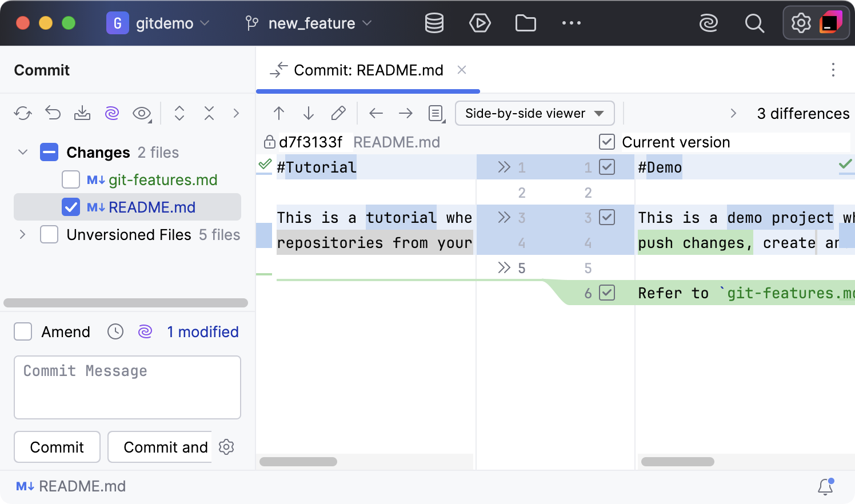Select the Commit: README.md tab
Viewport: 855px width, 504px height.
tap(368, 70)
